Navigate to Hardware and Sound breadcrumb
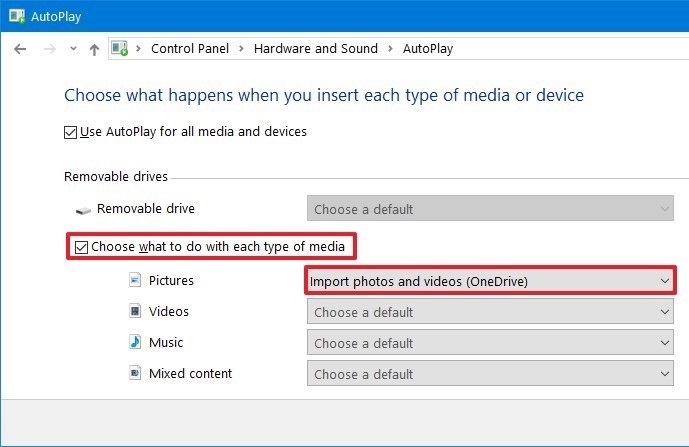 coord(315,49)
